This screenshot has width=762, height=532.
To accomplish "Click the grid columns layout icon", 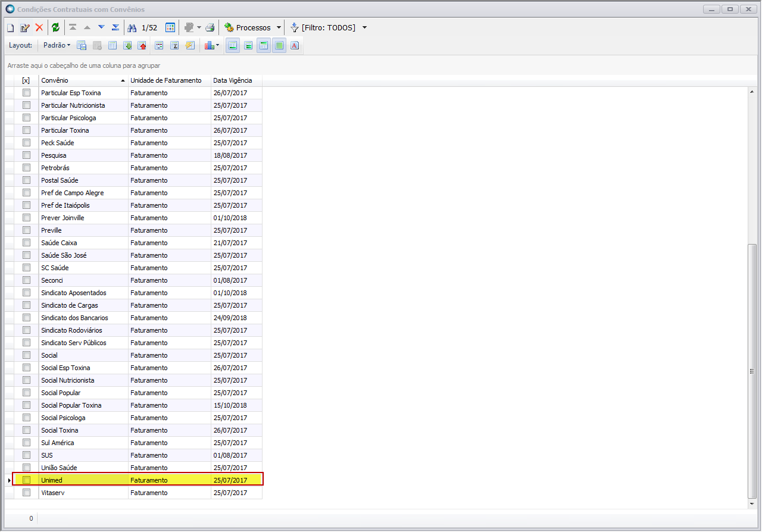I will pos(113,45).
